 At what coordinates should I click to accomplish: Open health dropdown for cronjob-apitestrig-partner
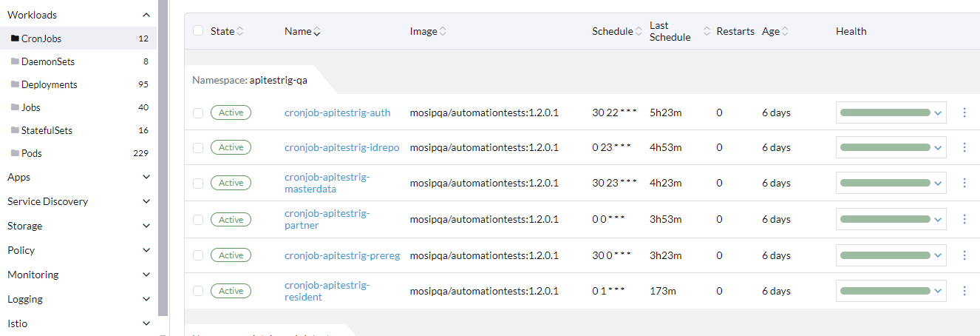click(x=938, y=219)
